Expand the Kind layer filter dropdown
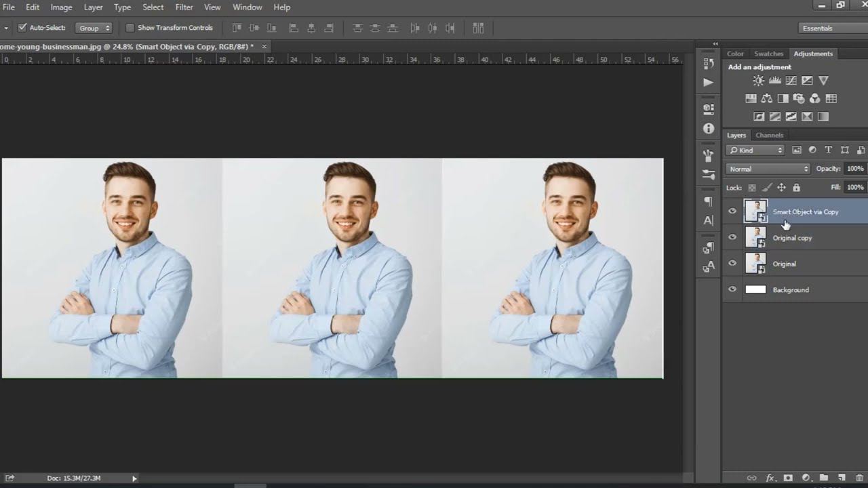 (755, 150)
